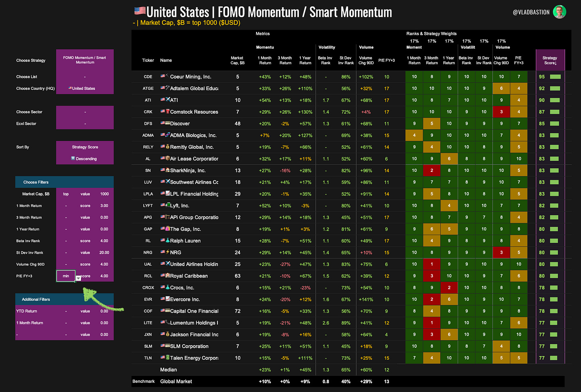Click the Market Cap filter value 1000
The width and height of the screenshot is (581, 392).
pyautogui.click(x=105, y=194)
